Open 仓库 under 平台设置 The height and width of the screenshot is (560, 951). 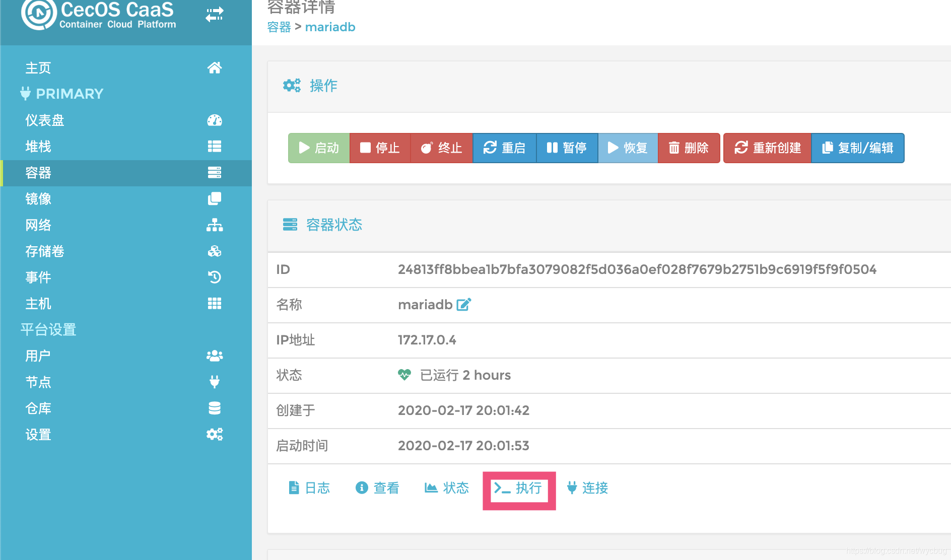(126, 408)
